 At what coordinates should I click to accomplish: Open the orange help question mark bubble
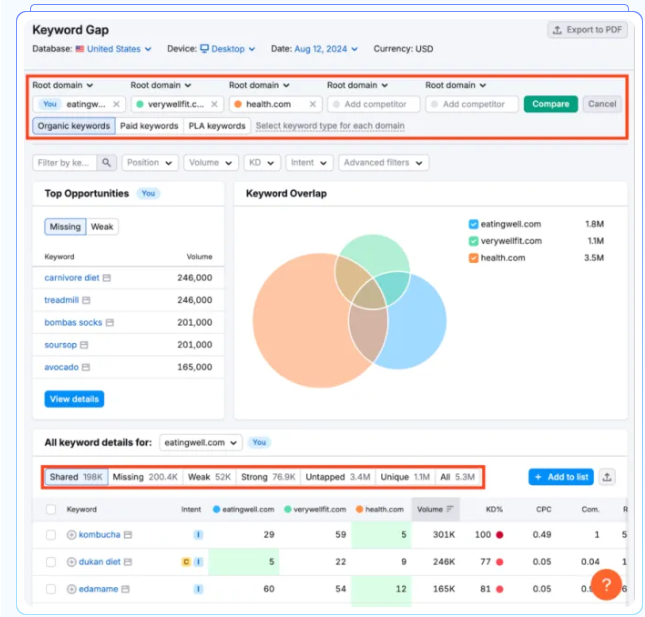(606, 585)
